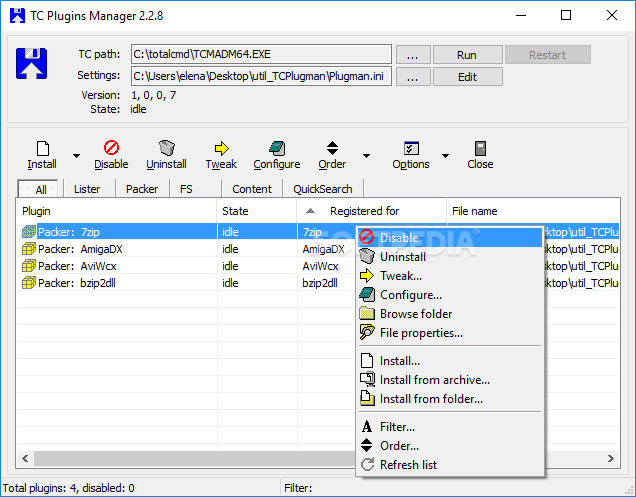Click the Filter: status bar field
The width and height of the screenshot is (636, 497).
[x=454, y=488]
